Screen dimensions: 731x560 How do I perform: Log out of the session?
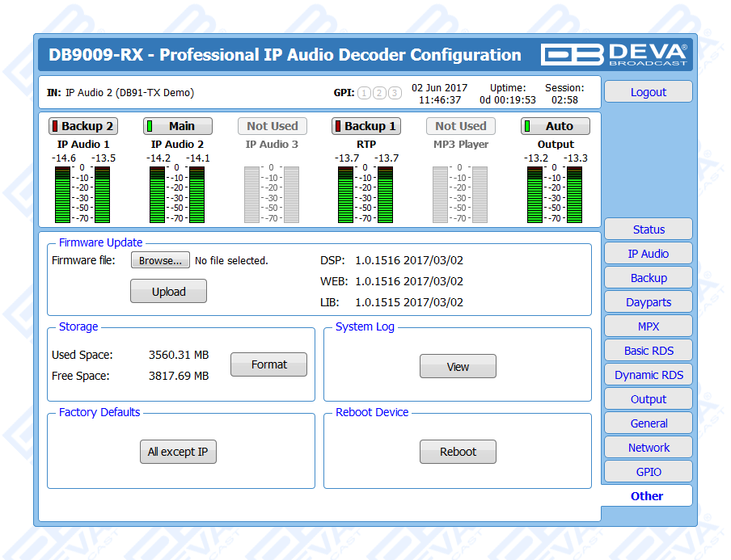(649, 92)
